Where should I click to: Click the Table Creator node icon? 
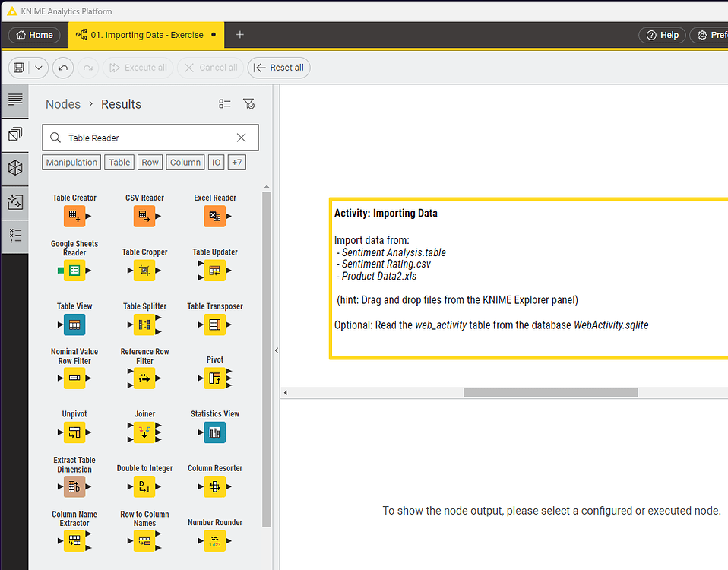[74, 217]
